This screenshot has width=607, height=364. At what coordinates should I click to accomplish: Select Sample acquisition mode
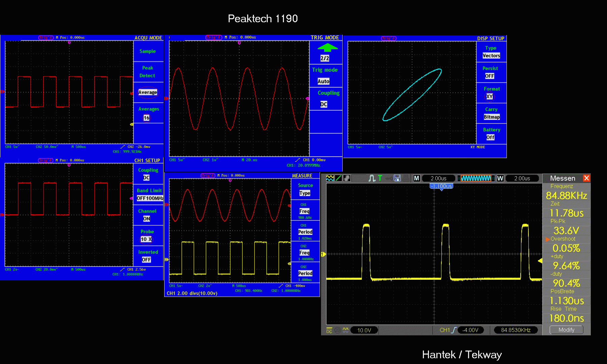(x=148, y=51)
